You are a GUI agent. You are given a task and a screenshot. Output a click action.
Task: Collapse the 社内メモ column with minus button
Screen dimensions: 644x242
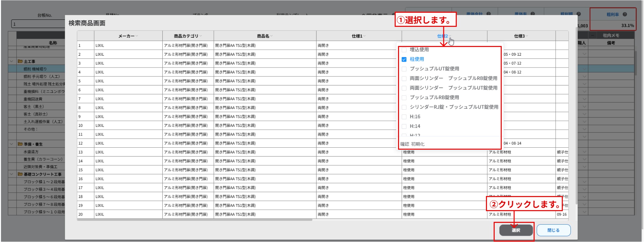point(593,35)
